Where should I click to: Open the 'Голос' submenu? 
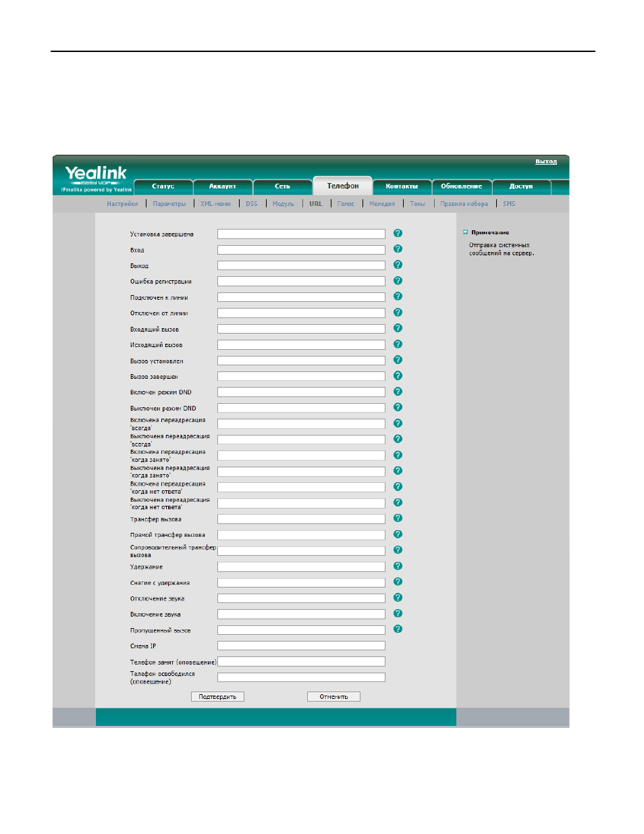(346, 204)
